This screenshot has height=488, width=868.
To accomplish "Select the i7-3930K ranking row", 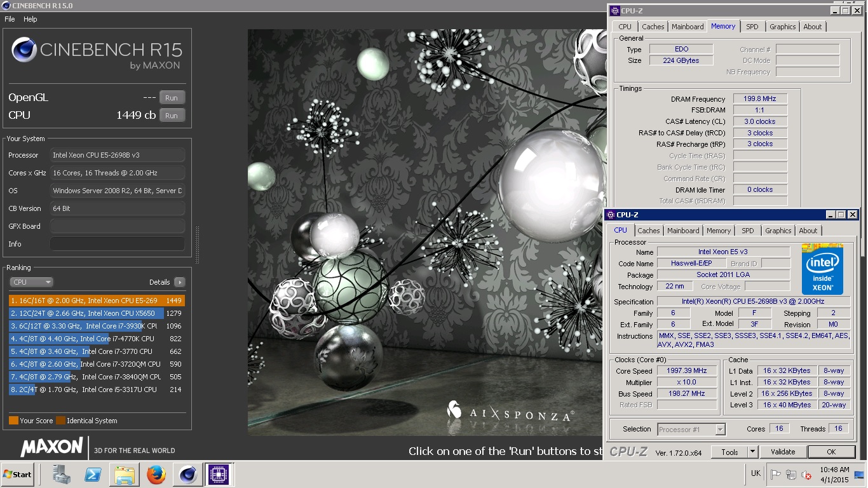I will [x=97, y=326].
